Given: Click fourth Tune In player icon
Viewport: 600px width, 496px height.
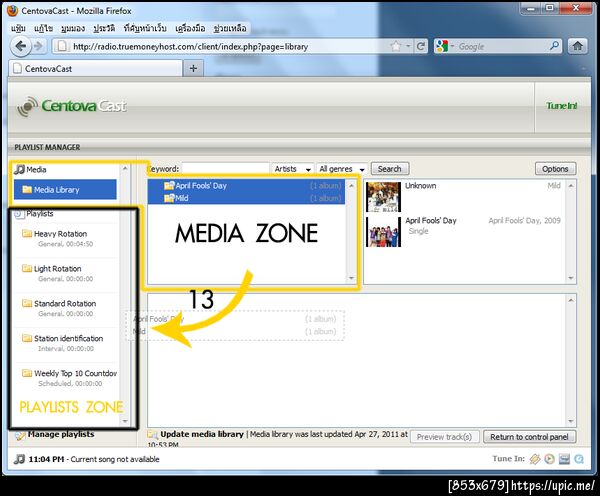Looking at the screenshot, I should pyautogui.click(x=579, y=459).
